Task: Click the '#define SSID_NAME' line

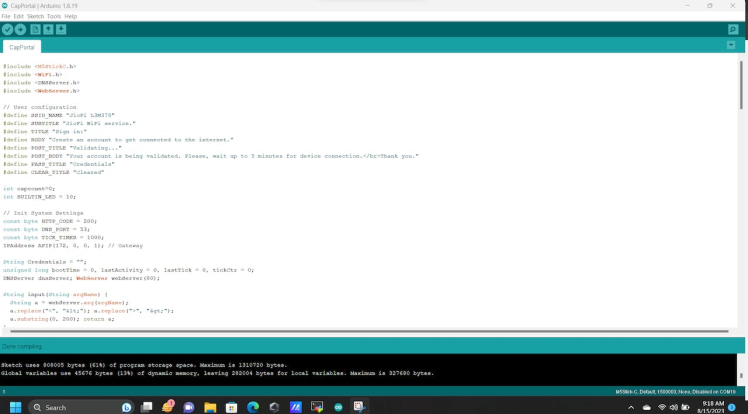Action: pos(59,115)
